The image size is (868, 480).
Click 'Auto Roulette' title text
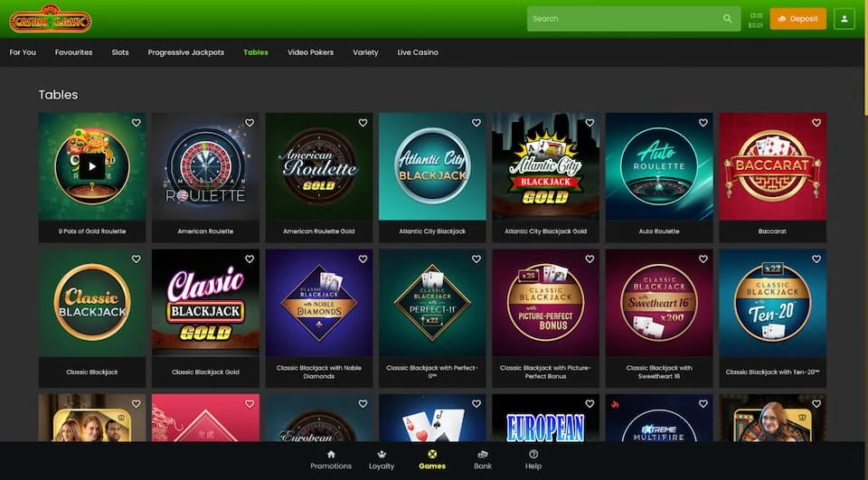(659, 231)
